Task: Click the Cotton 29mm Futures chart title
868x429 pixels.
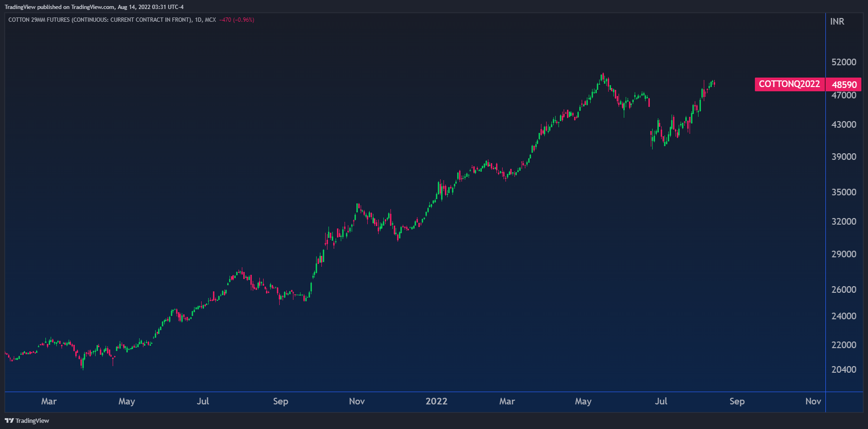Action: coord(112,20)
